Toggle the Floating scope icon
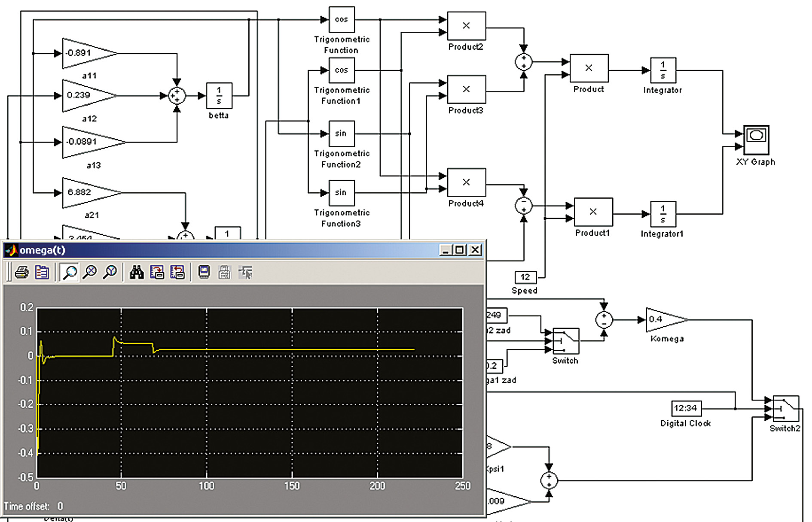Viewport: 812px width, 522px height. coord(204,272)
